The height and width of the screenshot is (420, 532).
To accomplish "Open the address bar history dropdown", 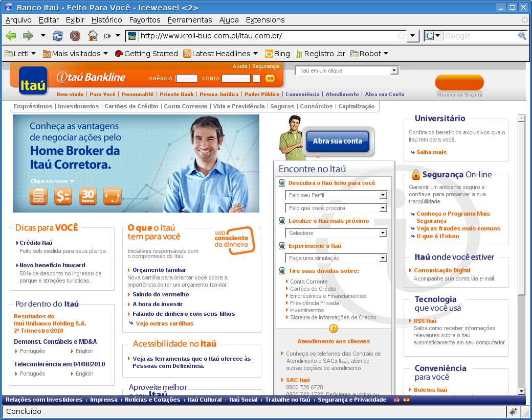I will click(413, 36).
